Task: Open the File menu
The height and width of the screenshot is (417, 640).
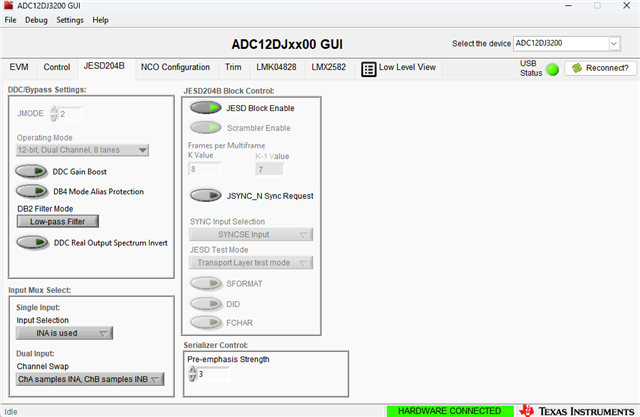Action: (x=11, y=20)
